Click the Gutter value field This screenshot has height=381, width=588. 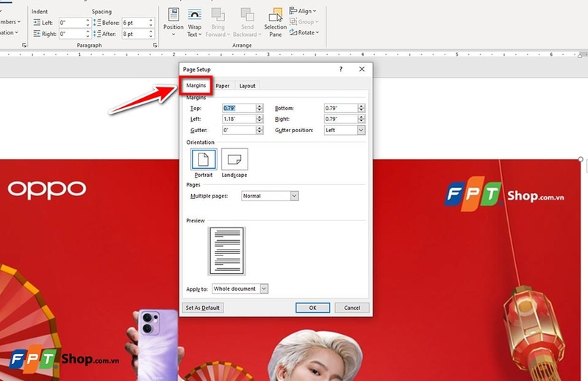[x=239, y=130]
